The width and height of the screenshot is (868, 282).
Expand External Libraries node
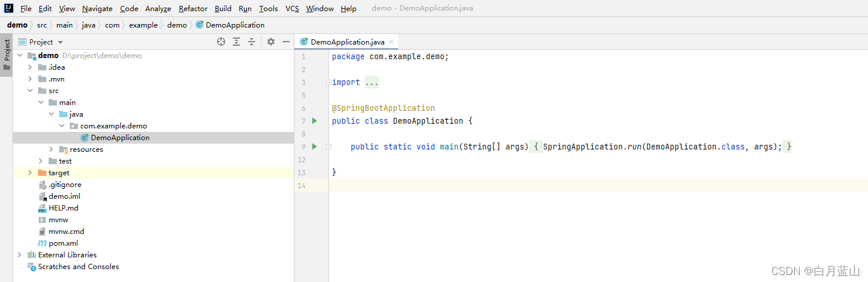[19, 255]
